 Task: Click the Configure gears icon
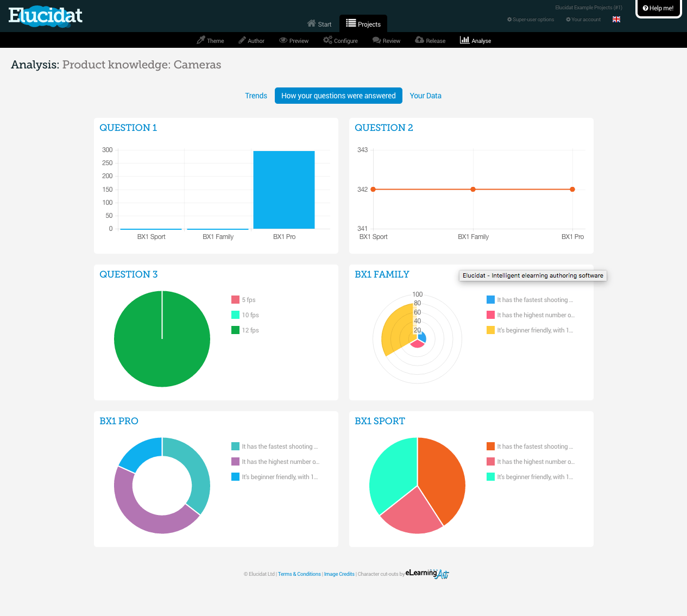327,40
